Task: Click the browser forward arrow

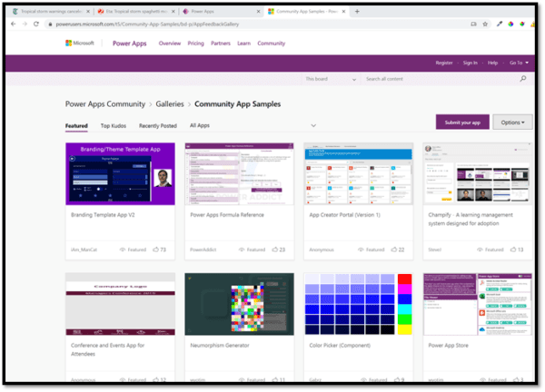Action: [x=25, y=24]
